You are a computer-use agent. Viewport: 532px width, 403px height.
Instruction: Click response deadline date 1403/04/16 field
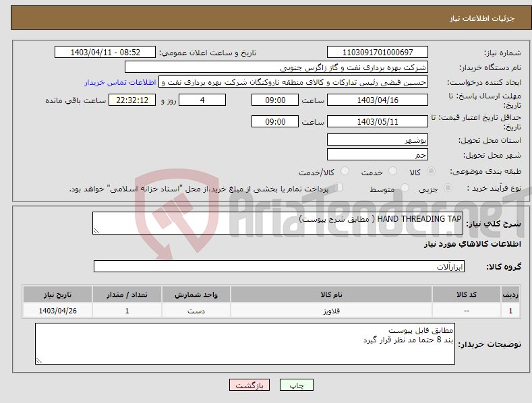pos(378,100)
